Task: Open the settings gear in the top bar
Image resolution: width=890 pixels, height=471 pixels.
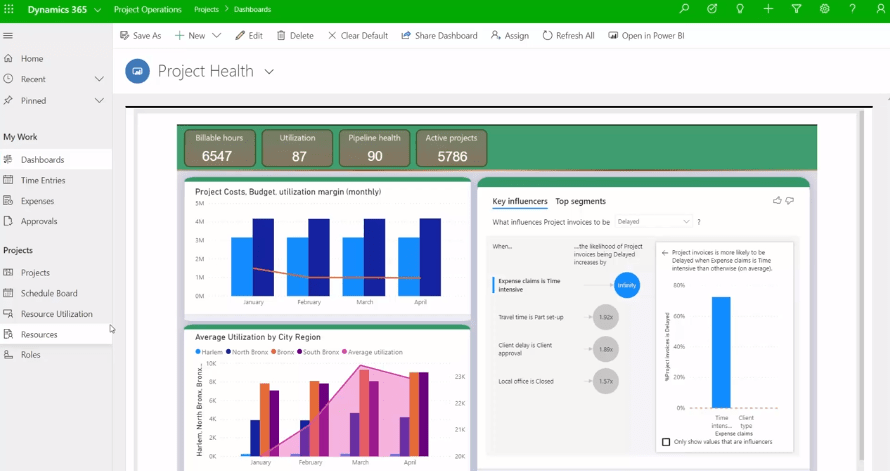Action: tap(824, 8)
